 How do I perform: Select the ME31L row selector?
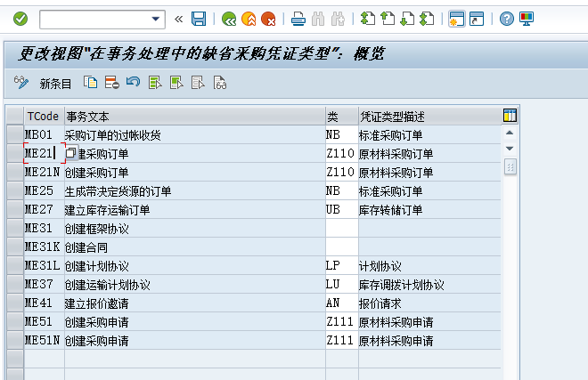pos(15,266)
